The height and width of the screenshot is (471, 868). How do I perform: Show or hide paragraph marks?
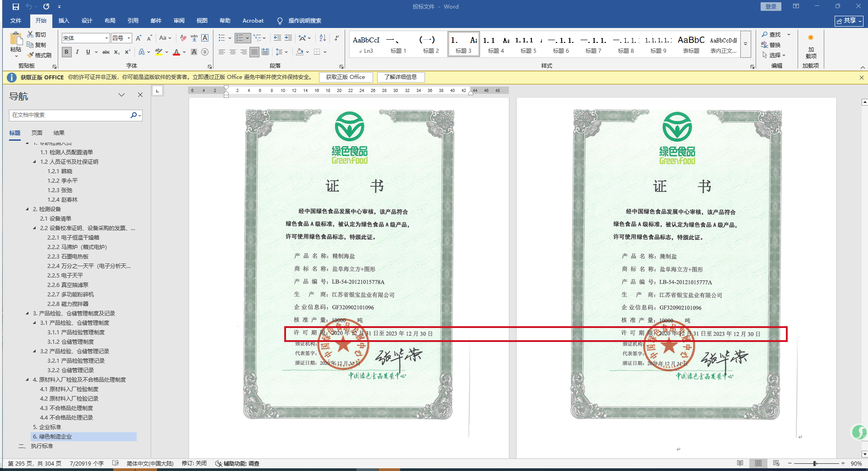pos(337,38)
